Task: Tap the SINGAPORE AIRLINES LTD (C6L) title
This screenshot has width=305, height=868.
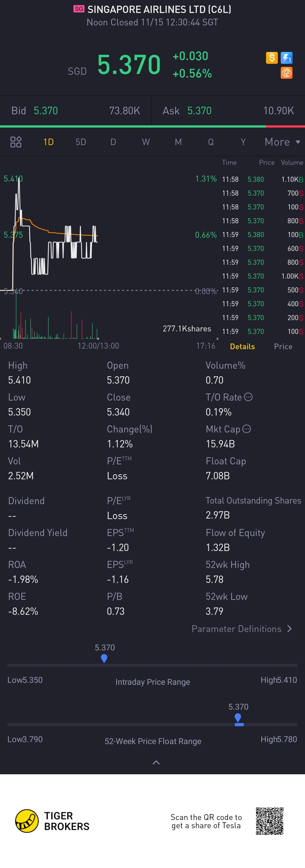Action: click(159, 9)
